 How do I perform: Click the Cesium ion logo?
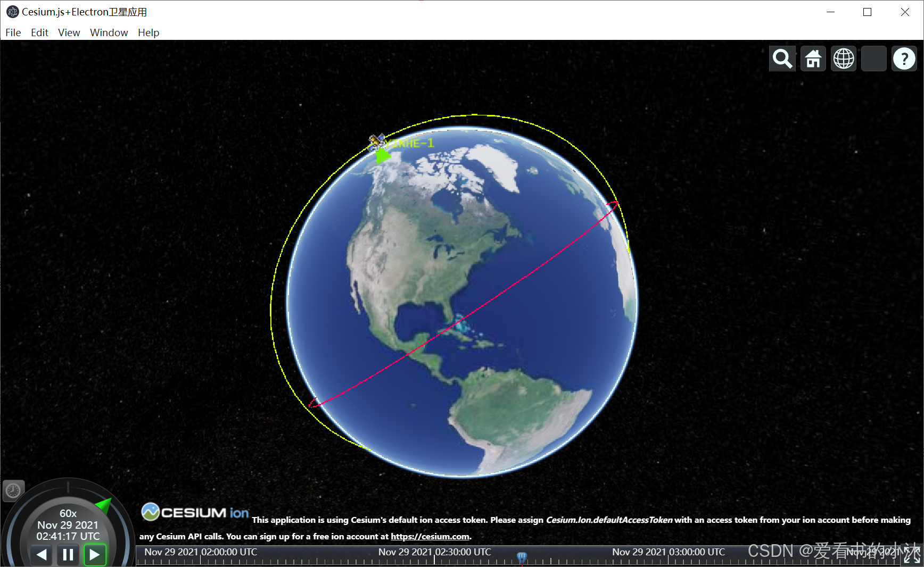coord(195,512)
